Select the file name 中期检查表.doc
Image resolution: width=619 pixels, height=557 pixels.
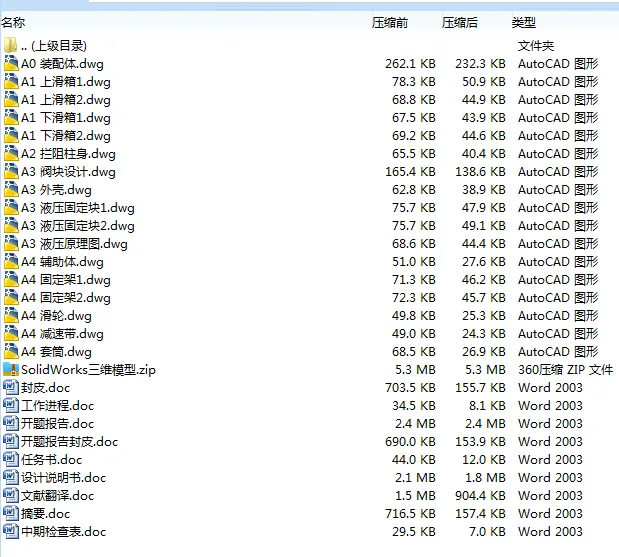64,532
